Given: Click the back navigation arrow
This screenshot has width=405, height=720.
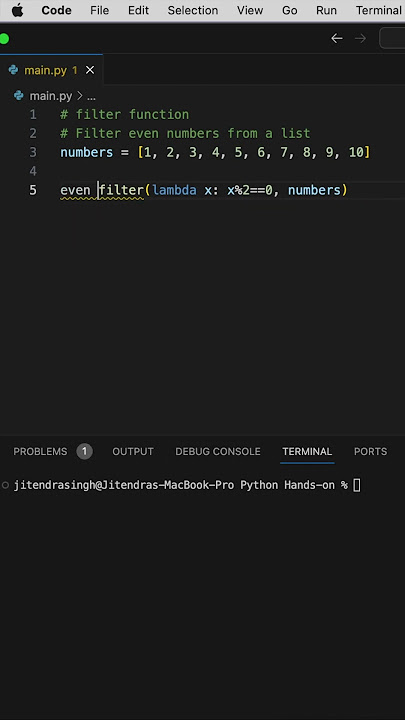Looking at the screenshot, I should coord(337,39).
